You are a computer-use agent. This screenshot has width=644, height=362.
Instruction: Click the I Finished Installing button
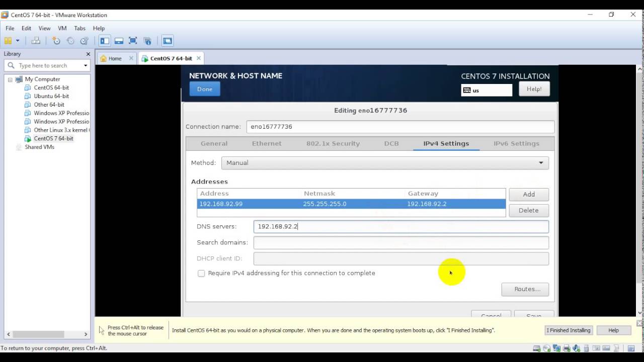(x=569, y=330)
